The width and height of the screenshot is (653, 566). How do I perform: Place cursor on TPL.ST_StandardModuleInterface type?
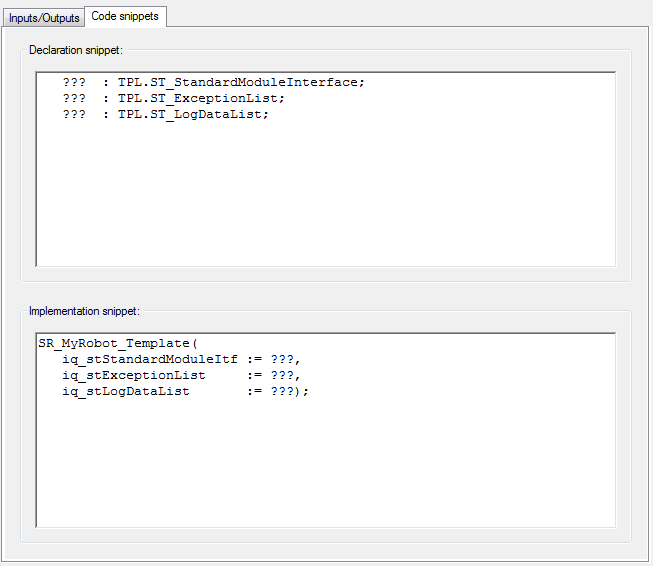[241, 83]
